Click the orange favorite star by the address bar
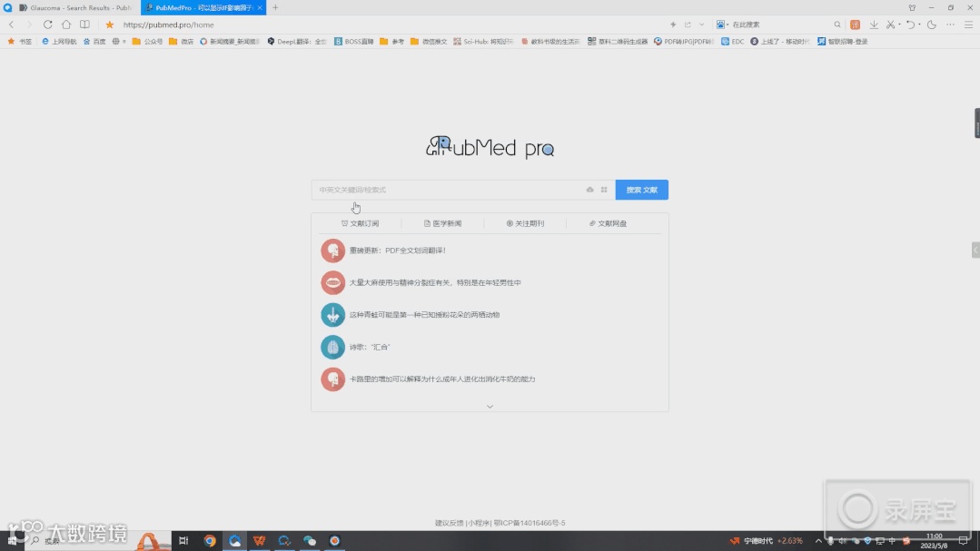980x551 pixels. pos(109,25)
